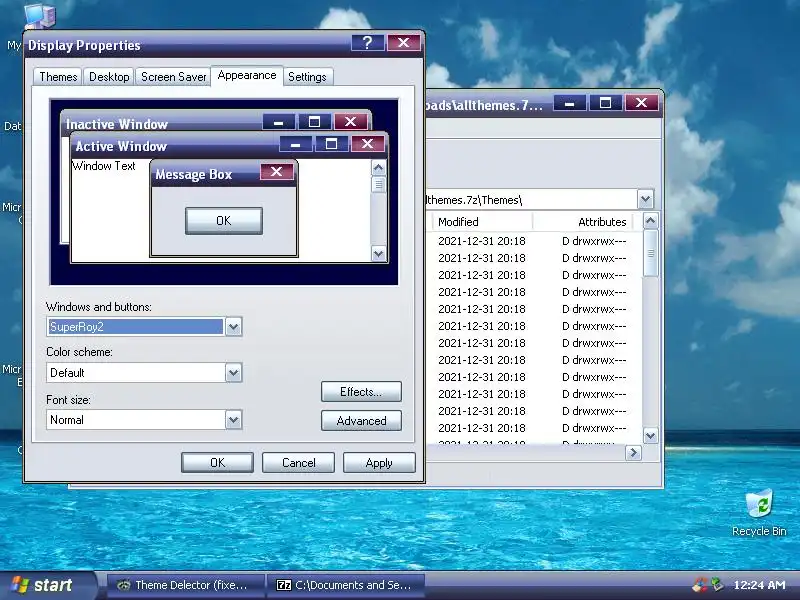Select the Appearance tab
Image resolution: width=800 pixels, height=600 pixels.
tap(247, 76)
